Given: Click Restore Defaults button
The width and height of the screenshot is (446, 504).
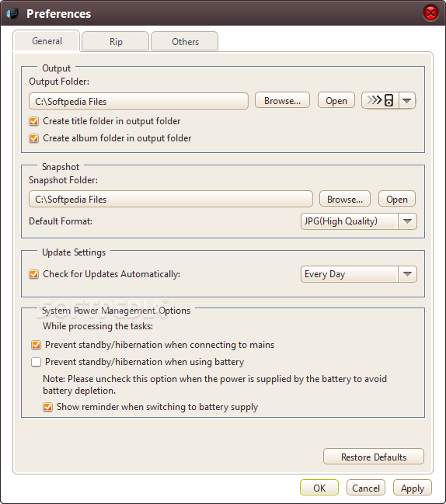Looking at the screenshot, I should 374,457.
